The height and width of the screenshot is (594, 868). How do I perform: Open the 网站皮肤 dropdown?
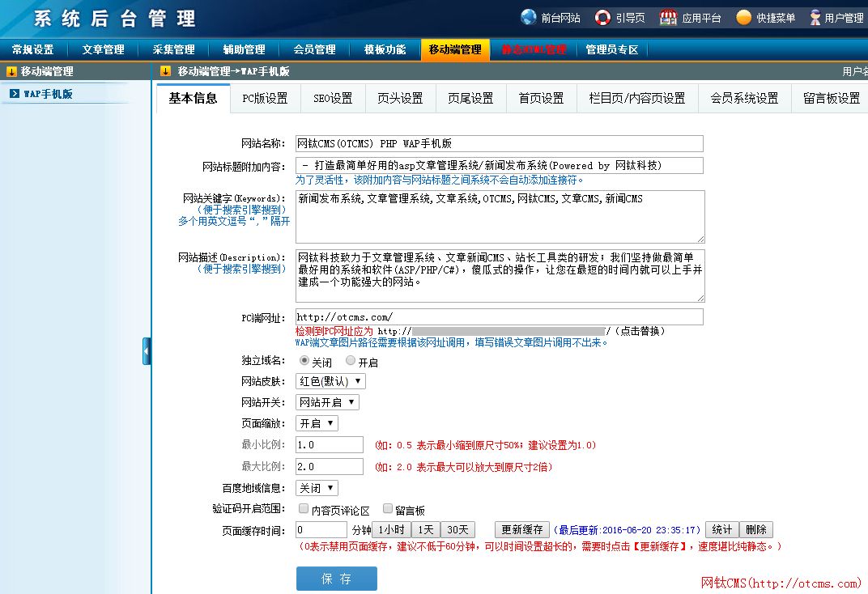tap(330, 381)
